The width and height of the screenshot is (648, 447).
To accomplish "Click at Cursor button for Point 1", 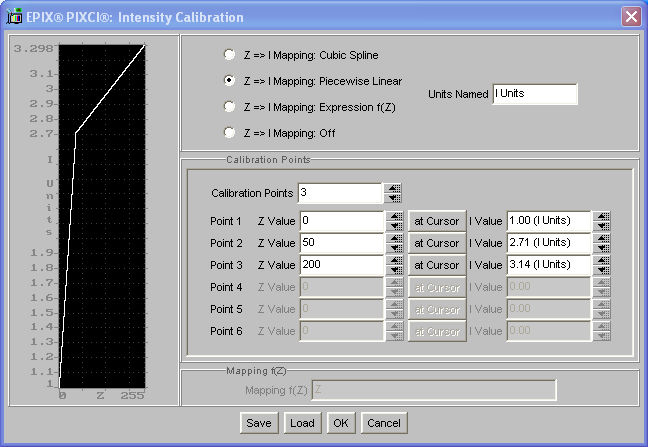I will (x=437, y=221).
